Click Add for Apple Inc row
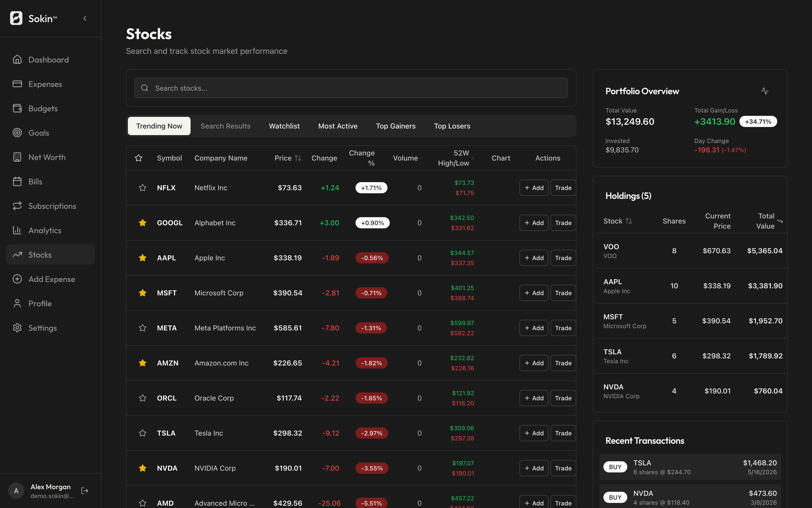The image size is (812, 508). [x=534, y=258]
